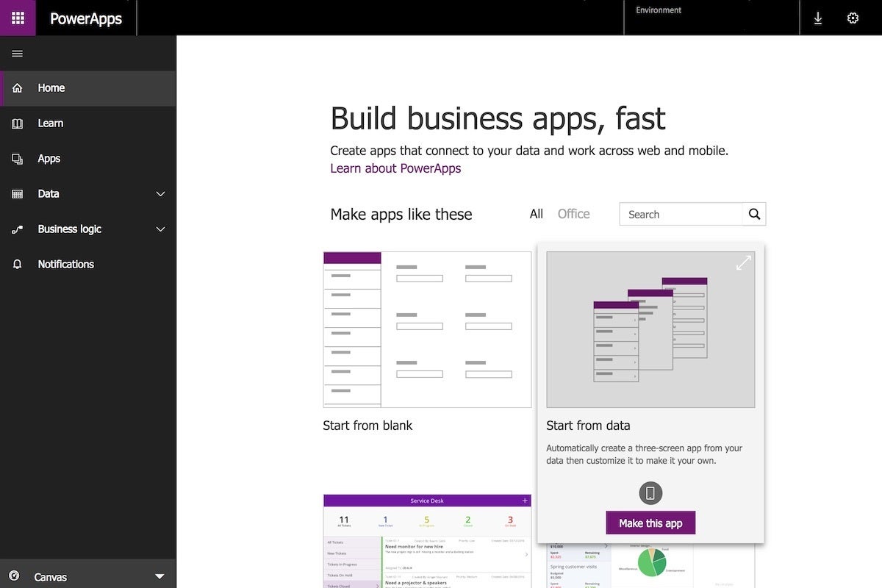Click the Home house icon
This screenshot has width=882, height=588.
tap(18, 88)
